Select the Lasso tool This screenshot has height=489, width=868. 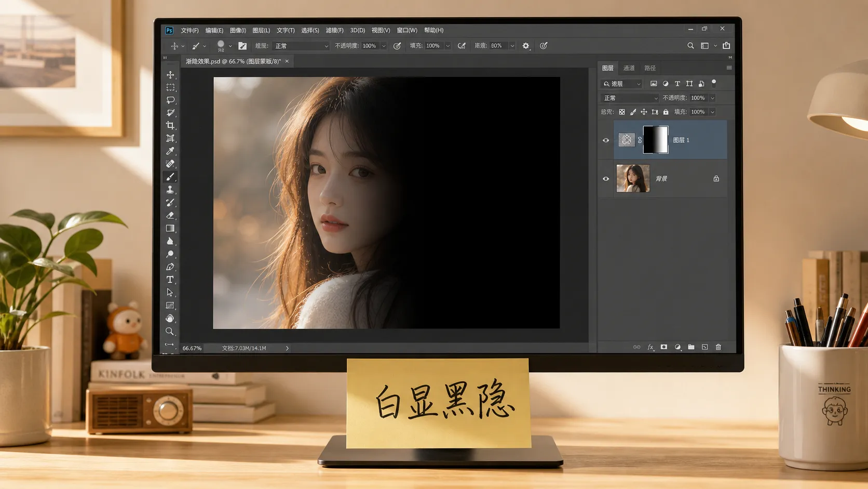(x=170, y=100)
